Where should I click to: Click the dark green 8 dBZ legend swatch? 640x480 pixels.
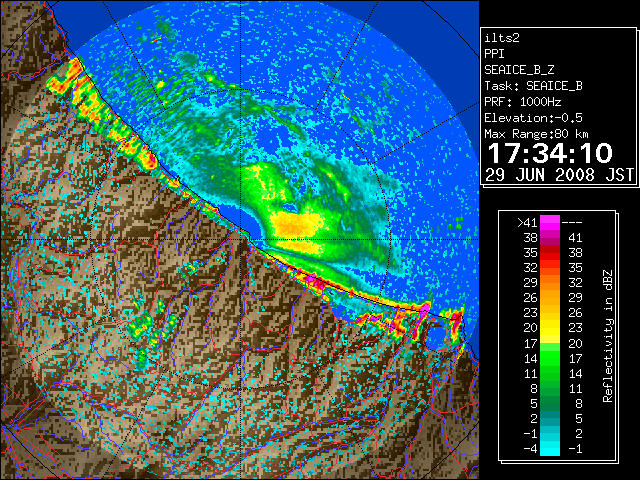click(x=550, y=388)
